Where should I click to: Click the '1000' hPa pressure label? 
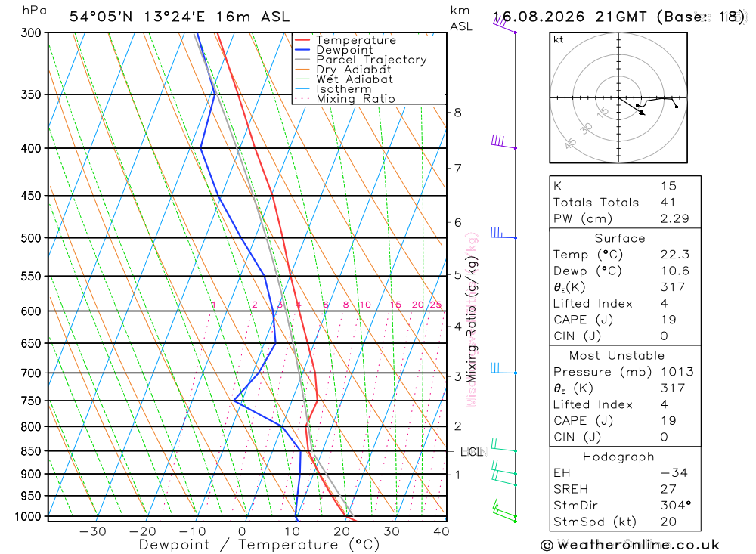tap(28, 517)
